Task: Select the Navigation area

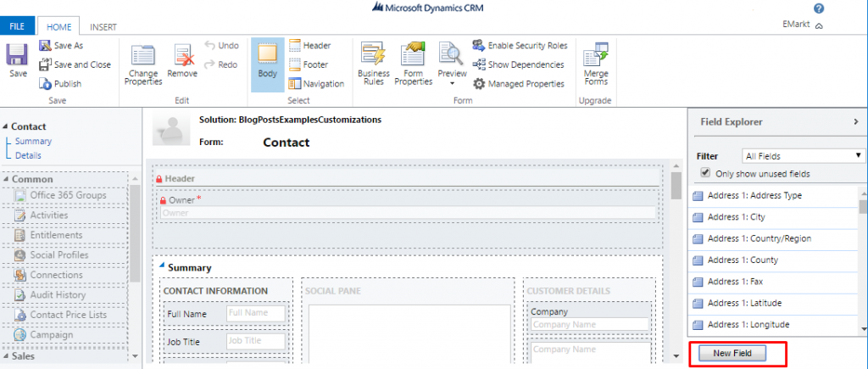Action: (x=317, y=84)
